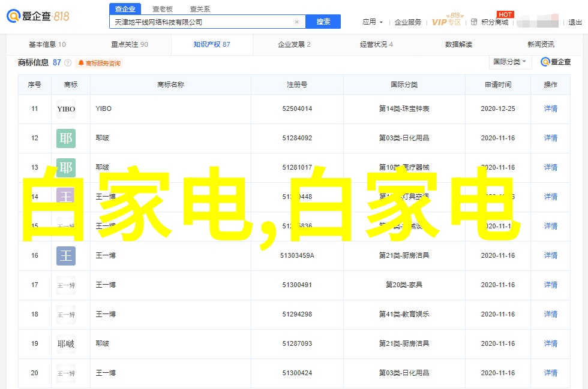Open the 国际分类 filter dropdown

[510, 62]
